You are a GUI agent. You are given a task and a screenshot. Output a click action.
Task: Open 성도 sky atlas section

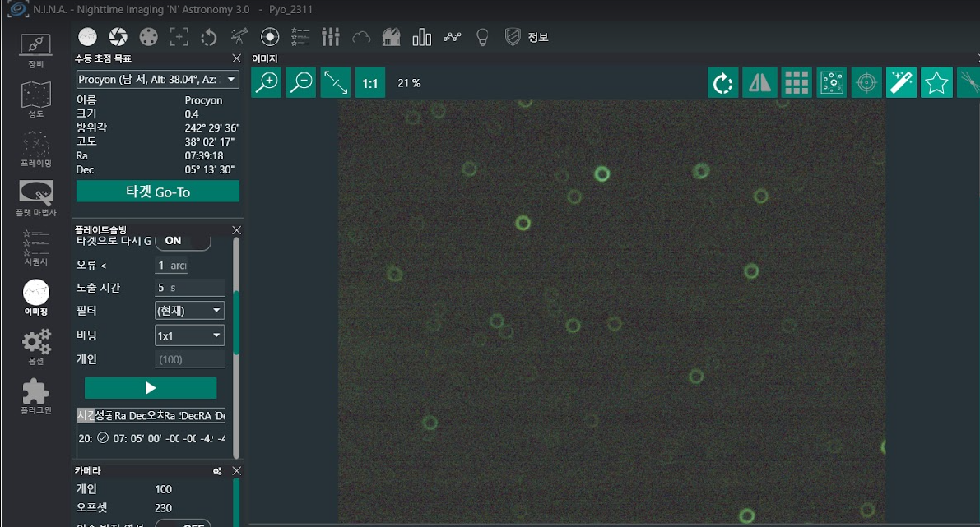coord(36,100)
